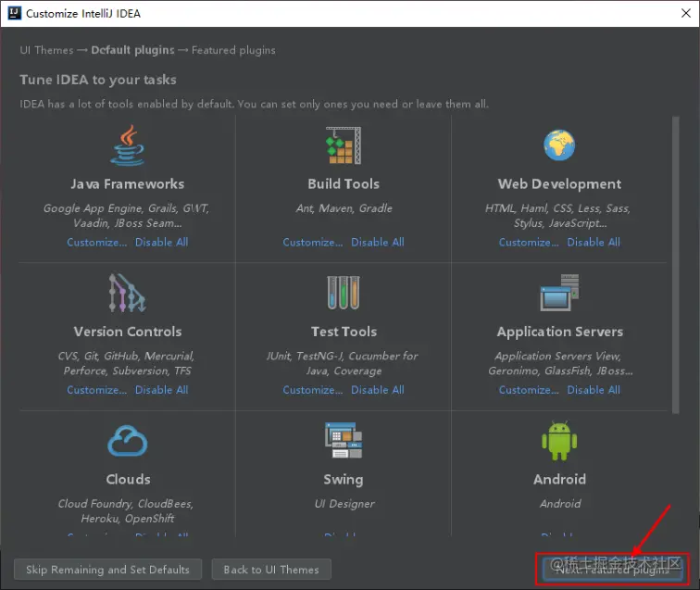Click Skip Remaining and Set Defaults button
Image resolution: width=700 pixels, height=590 pixels.
(x=107, y=570)
